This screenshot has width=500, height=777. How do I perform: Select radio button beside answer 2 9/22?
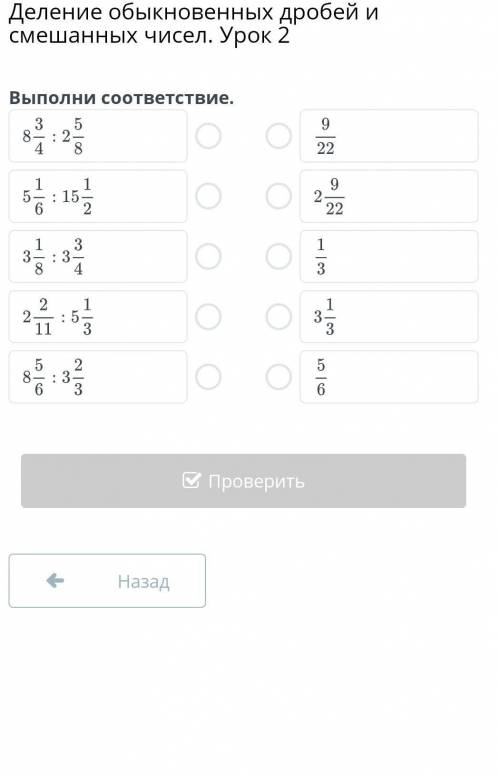pyautogui.click(x=278, y=196)
